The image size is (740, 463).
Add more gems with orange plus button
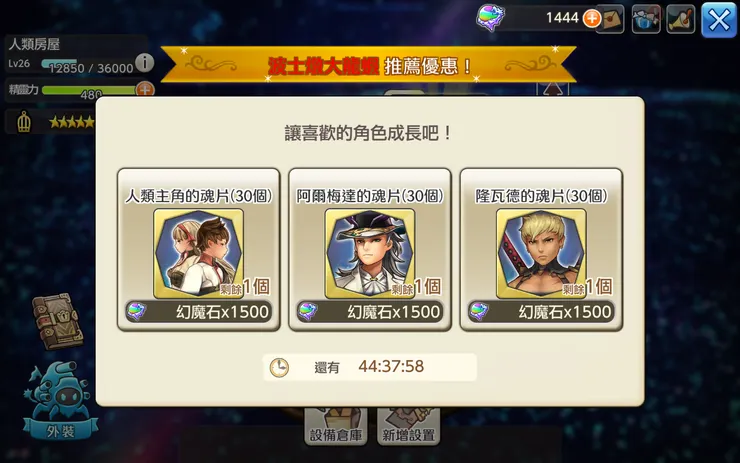click(x=591, y=18)
